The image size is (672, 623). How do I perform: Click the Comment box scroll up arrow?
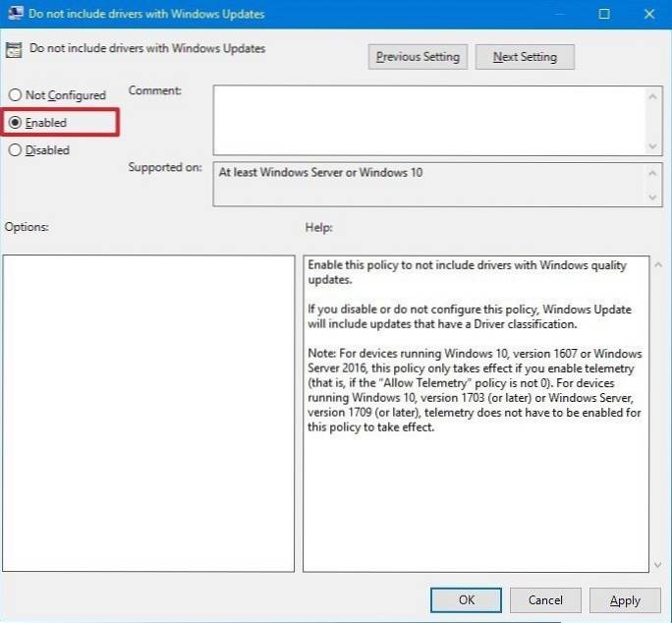654,95
